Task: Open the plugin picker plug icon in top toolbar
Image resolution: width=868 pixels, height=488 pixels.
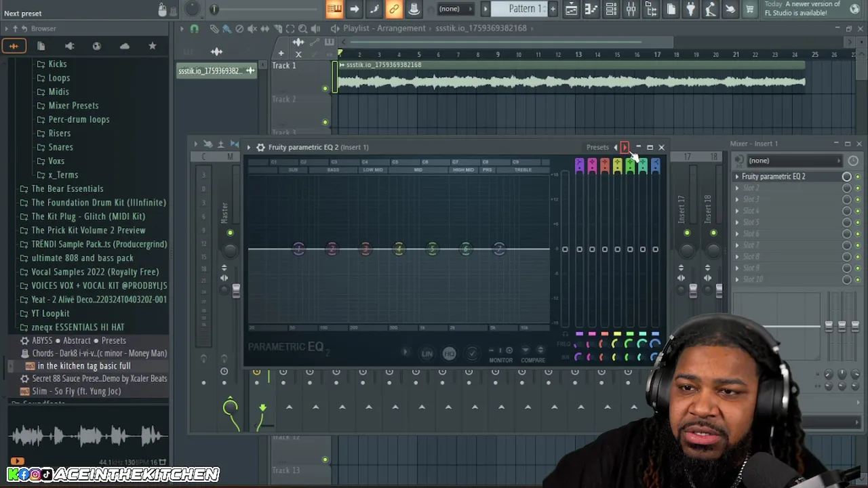Action: click(x=690, y=9)
